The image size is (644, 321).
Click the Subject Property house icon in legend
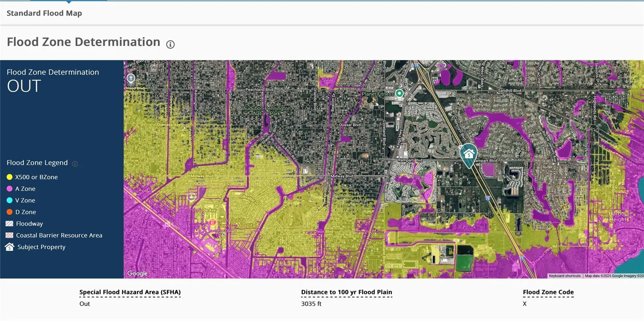10,247
